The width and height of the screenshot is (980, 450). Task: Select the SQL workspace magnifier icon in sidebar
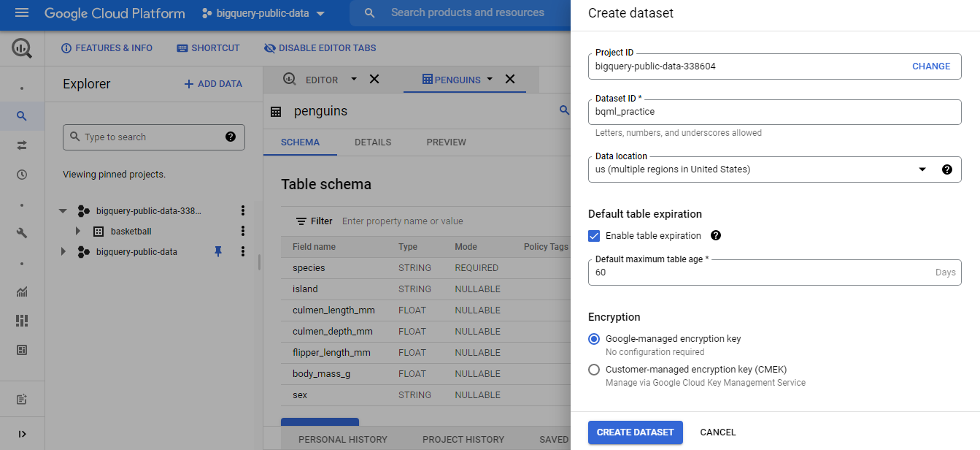click(22, 116)
